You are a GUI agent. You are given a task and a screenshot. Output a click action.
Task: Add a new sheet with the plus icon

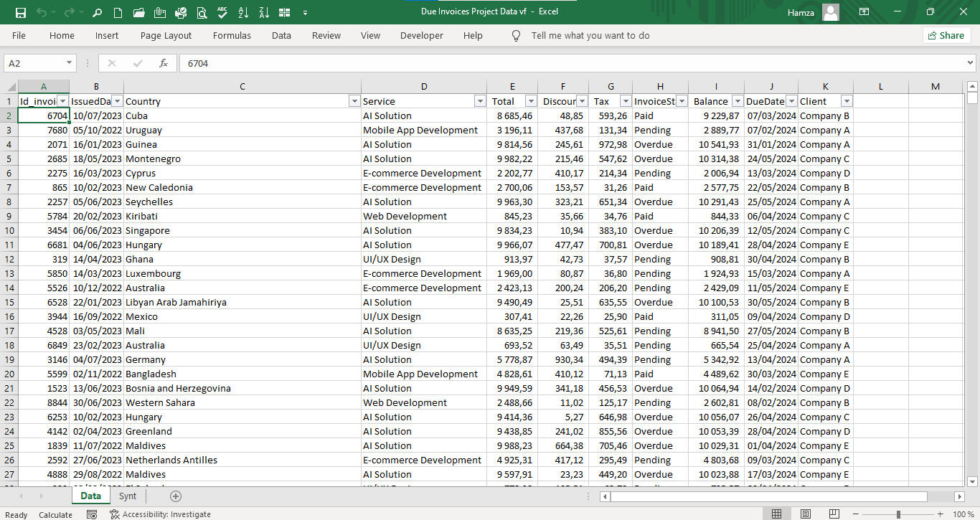[x=176, y=496]
